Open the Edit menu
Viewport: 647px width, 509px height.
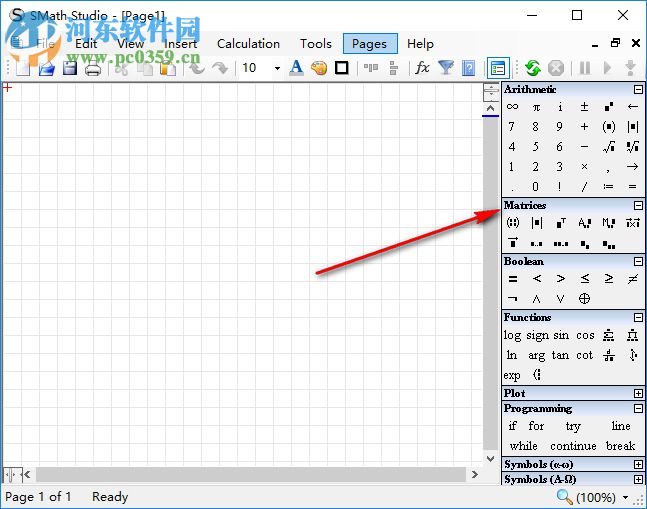pyautogui.click(x=86, y=44)
